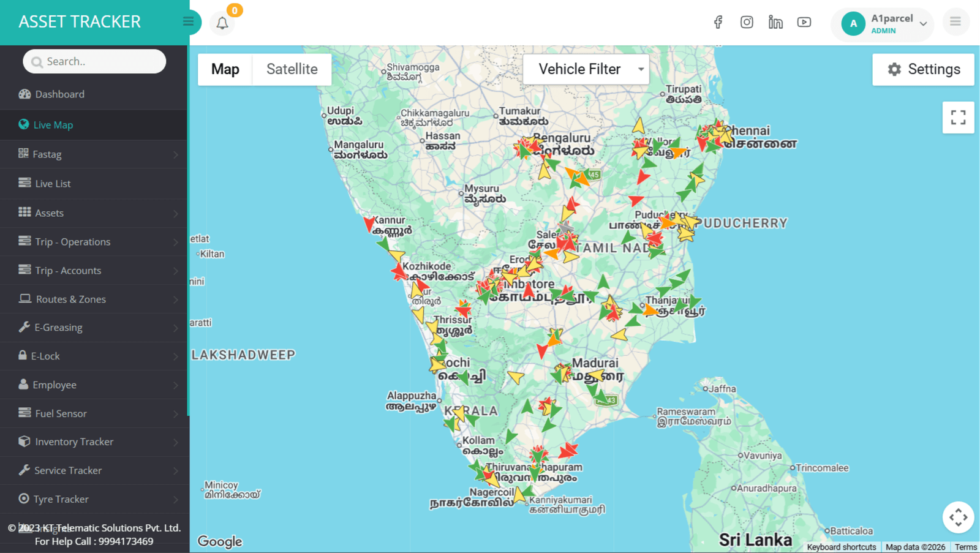Expand the A1parcel account dropdown arrow
This screenshot has width=980, height=553.
[923, 24]
